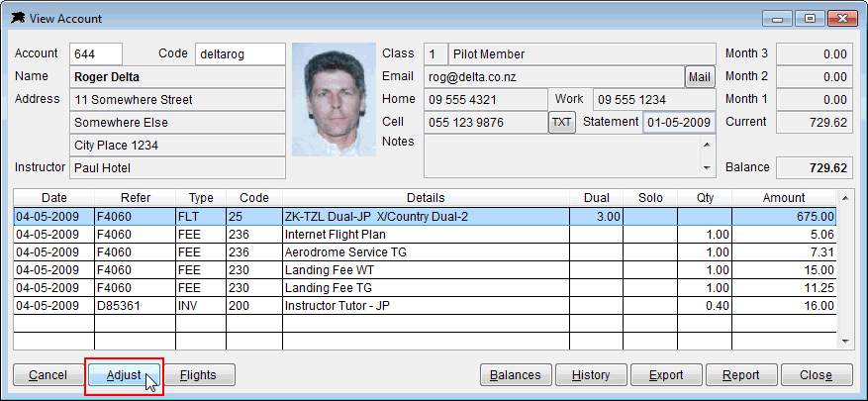This screenshot has height=401, width=868.
Task: Click the member photo thumbnail
Action: click(334, 99)
